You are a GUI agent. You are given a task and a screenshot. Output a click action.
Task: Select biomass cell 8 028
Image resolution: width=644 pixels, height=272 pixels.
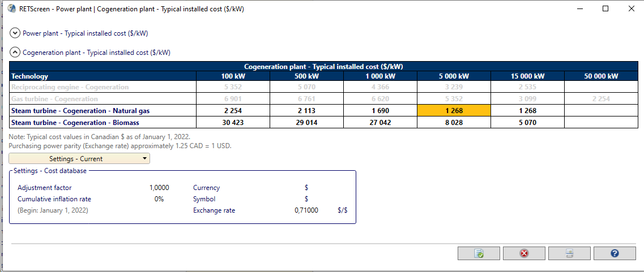click(x=454, y=122)
